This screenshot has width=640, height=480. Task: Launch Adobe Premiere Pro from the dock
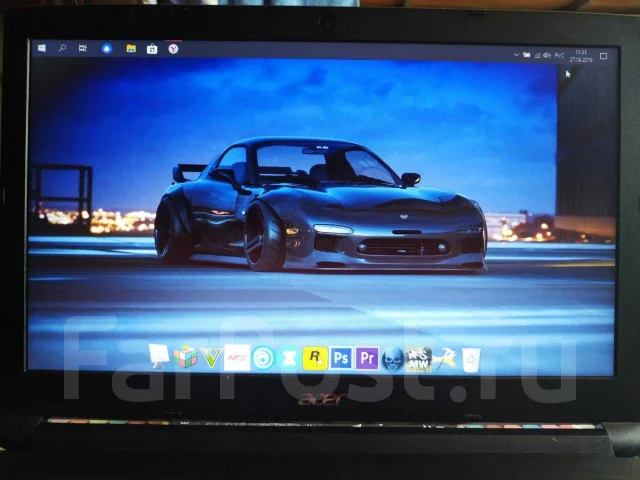click(367, 358)
